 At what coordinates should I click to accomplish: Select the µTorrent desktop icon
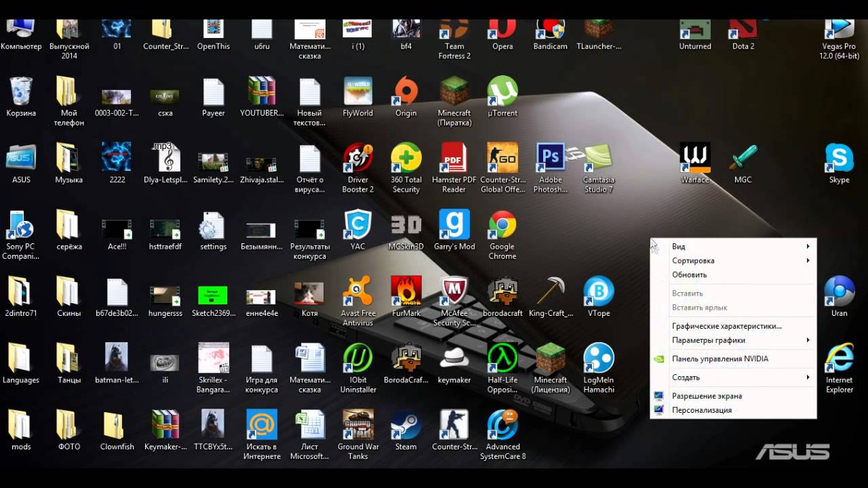click(x=502, y=96)
